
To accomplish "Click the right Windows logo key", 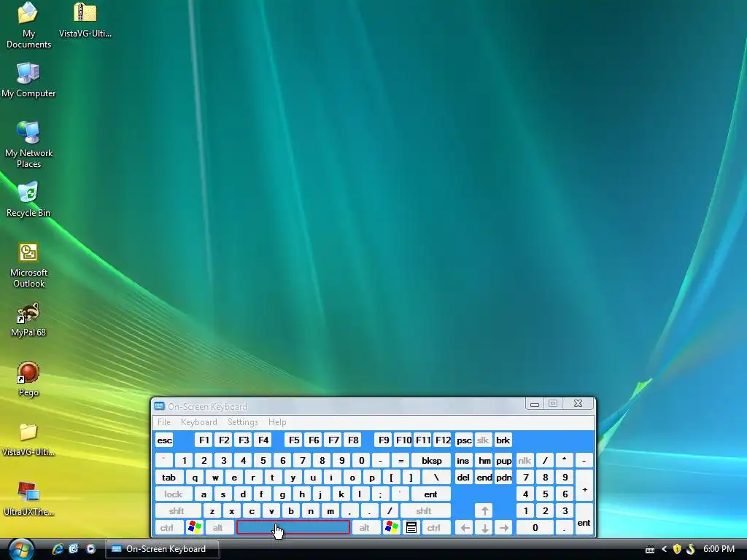I will point(392,527).
